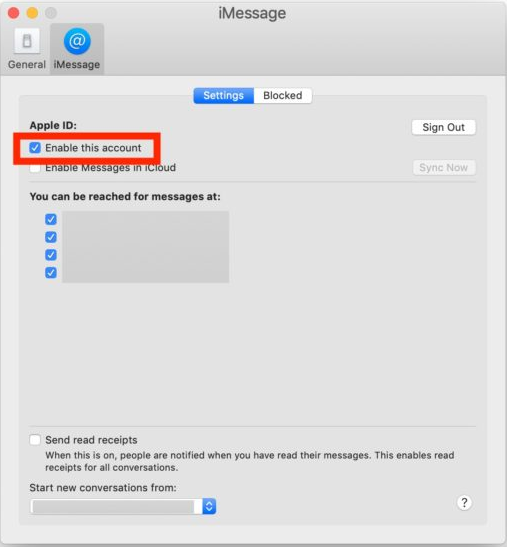The height and width of the screenshot is (547, 507).
Task: Select the Settings segment tab
Action: (x=224, y=96)
